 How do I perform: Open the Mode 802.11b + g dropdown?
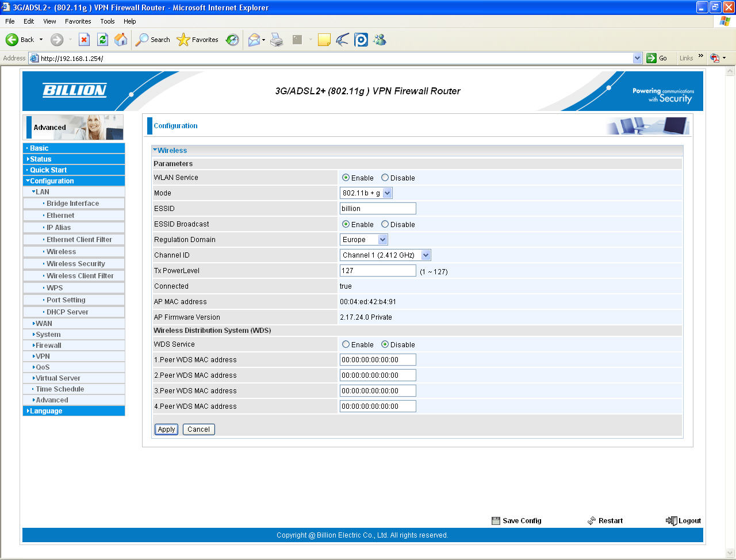pyautogui.click(x=366, y=193)
